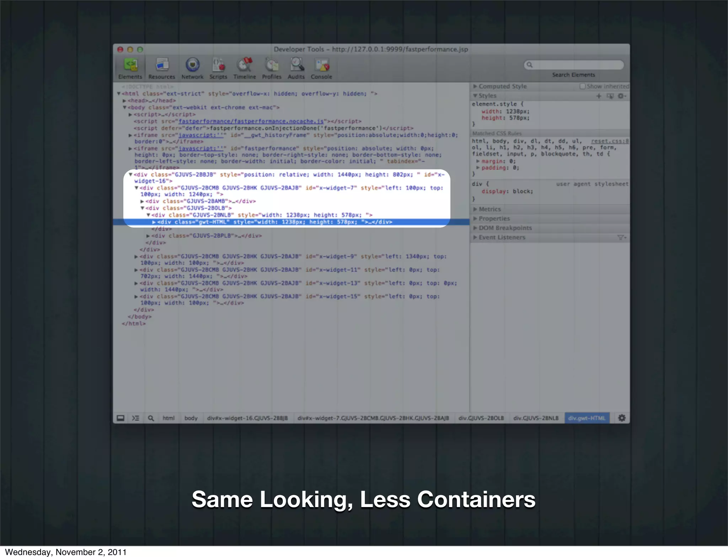
Task: Toggle Show inherited checkbox
Action: (x=582, y=86)
